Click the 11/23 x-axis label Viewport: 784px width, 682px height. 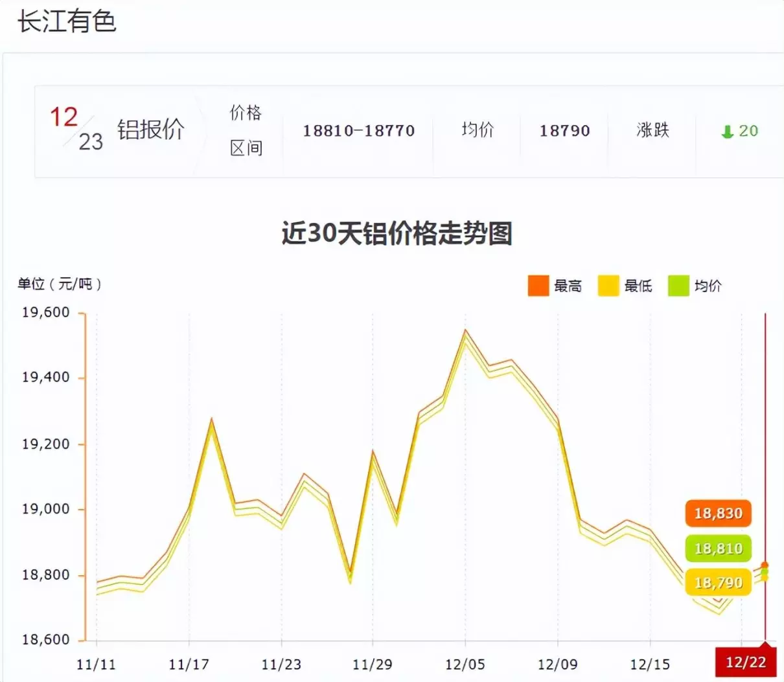point(281,665)
